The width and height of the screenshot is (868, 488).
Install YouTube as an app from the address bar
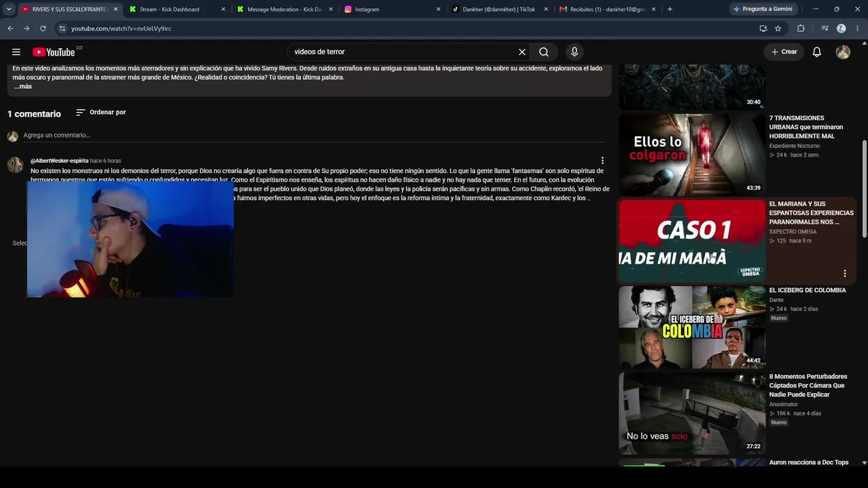[764, 28]
